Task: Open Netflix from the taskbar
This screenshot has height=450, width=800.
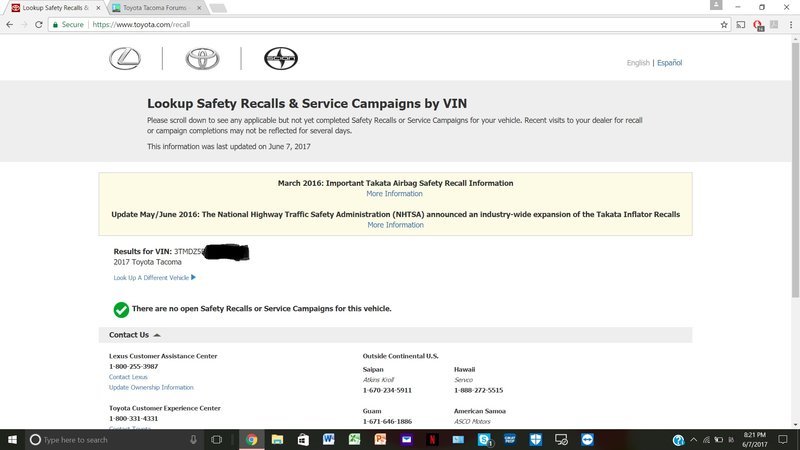Action: coord(432,439)
